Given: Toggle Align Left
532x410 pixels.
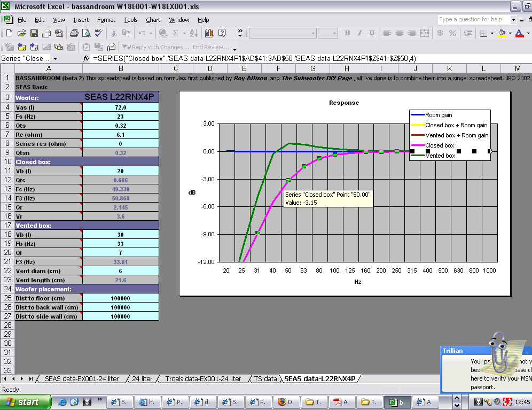Looking at the screenshot, I should [387, 33].
